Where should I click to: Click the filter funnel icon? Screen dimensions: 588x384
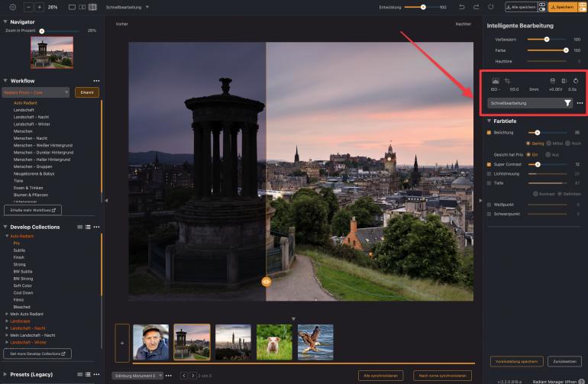pyautogui.click(x=567, y=102)
